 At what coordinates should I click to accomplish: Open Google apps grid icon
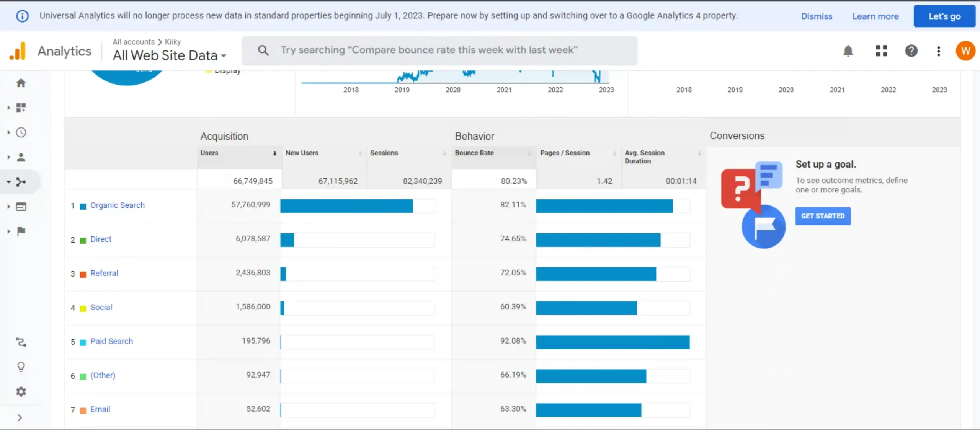point(881,51)
